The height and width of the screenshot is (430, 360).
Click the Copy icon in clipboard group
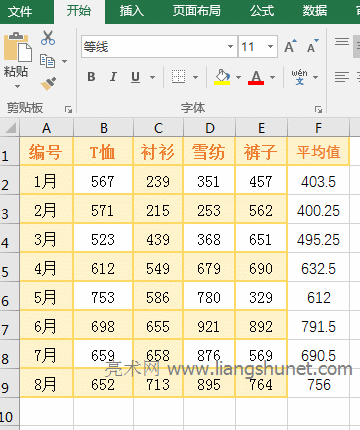(48, 61)
